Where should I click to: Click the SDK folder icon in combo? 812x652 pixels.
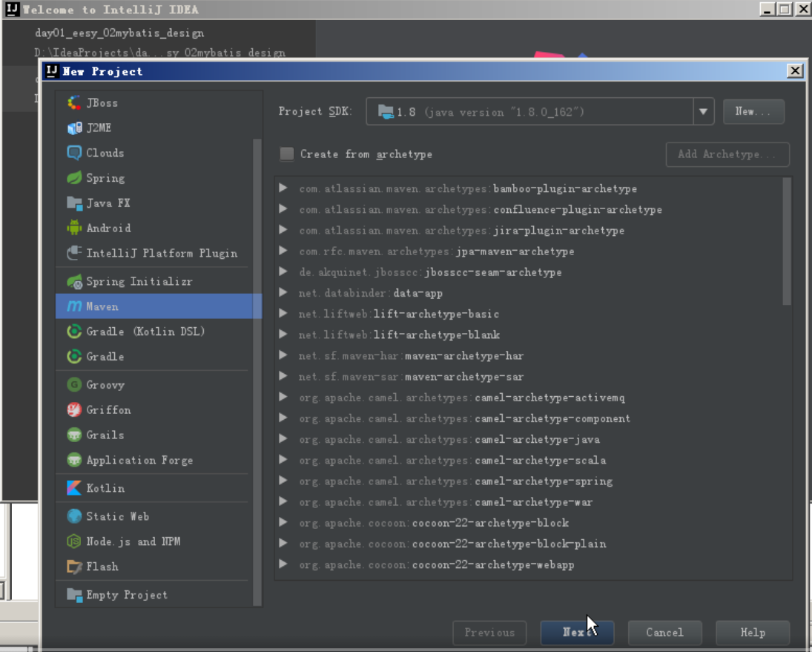pyautogui.click(x=386, y=112)
